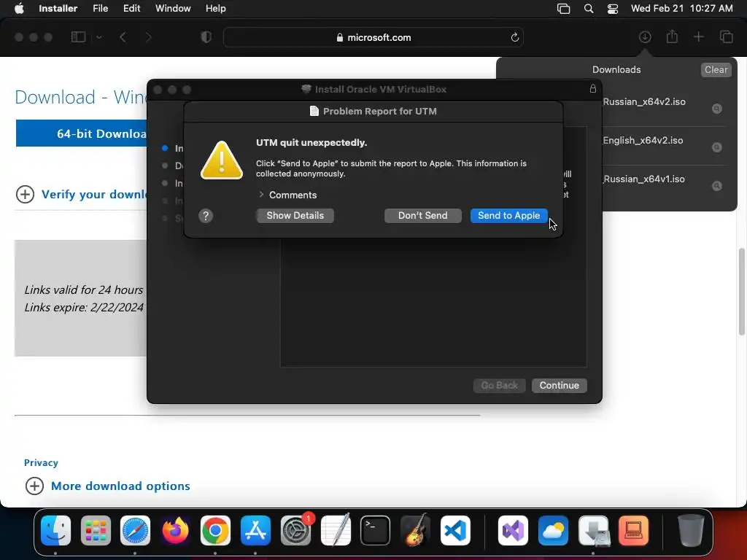Reload the microsoft.com page
Image resolution: width=747 pixels, height=560 pixels.
(x=514, y=37)
